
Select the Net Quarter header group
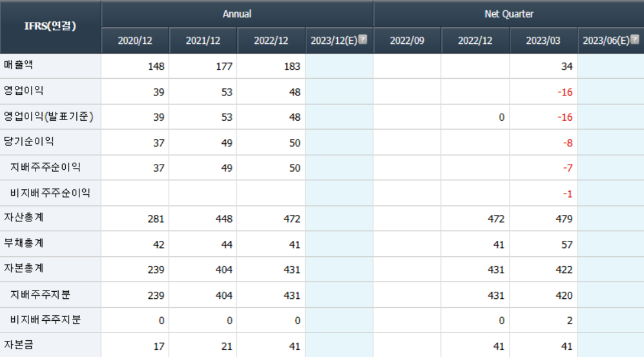click(x=509, y=14)
